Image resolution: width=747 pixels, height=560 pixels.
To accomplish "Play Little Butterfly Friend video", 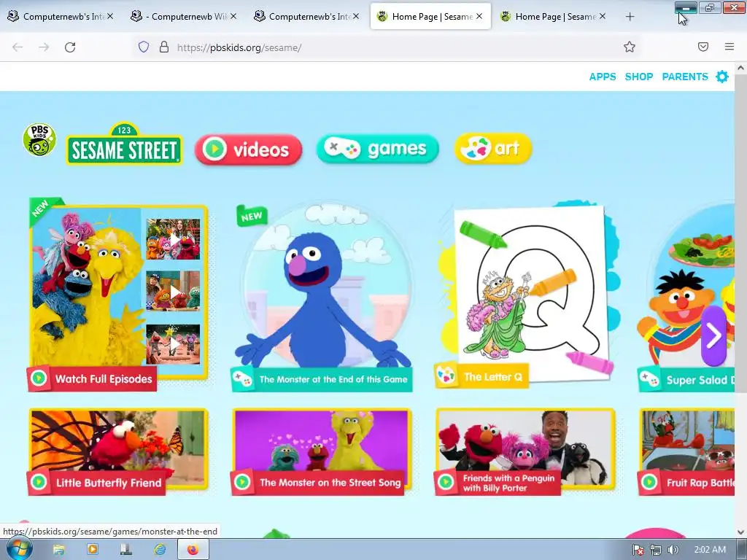I will pos(118,451).
